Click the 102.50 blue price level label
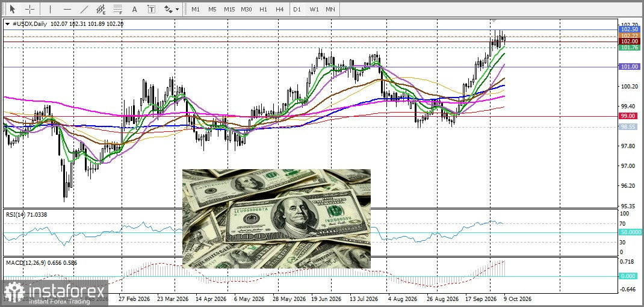 [x=629, y=29]
